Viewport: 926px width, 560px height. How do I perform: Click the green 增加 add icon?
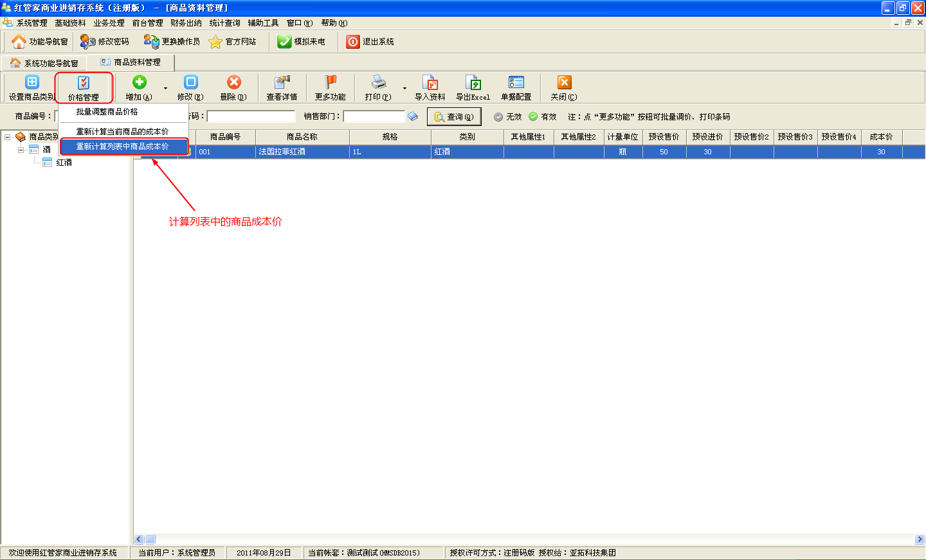click(139, 82)
